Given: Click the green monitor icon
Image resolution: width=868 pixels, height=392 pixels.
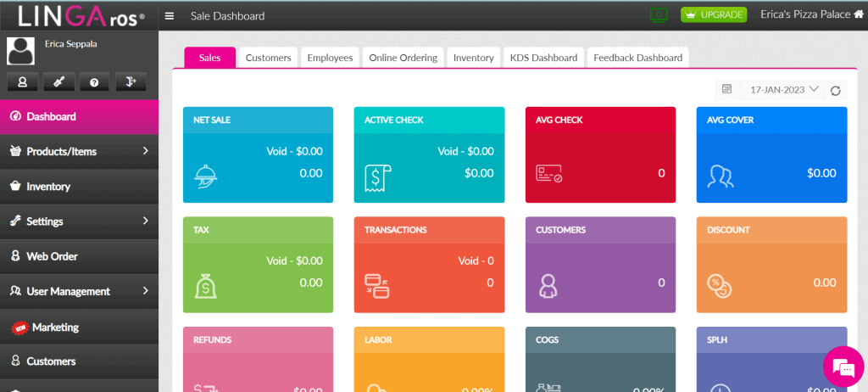Looking at the screenshot, I should [x=658, y=14].
